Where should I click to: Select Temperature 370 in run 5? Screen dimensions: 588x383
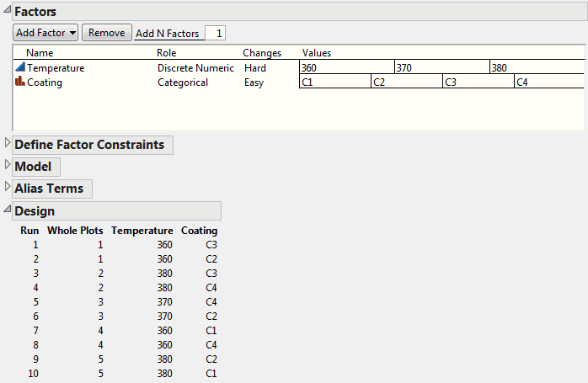tap(164, 301)
